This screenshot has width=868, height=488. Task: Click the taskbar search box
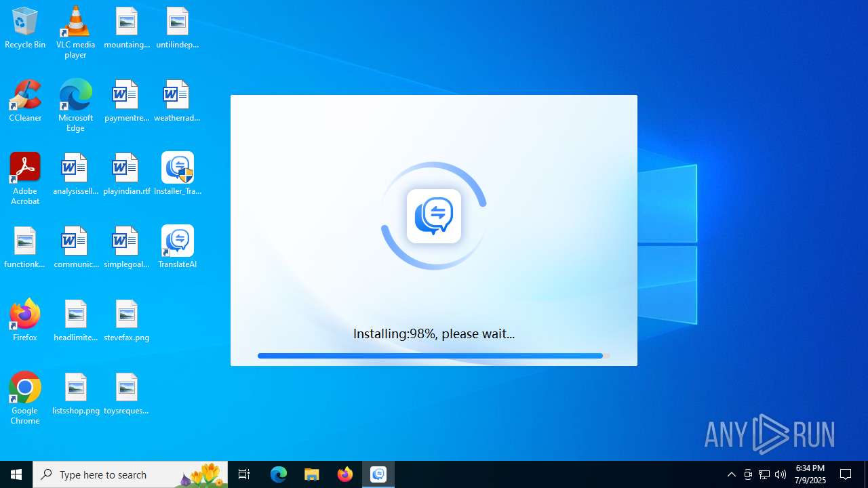coord(130,474)
